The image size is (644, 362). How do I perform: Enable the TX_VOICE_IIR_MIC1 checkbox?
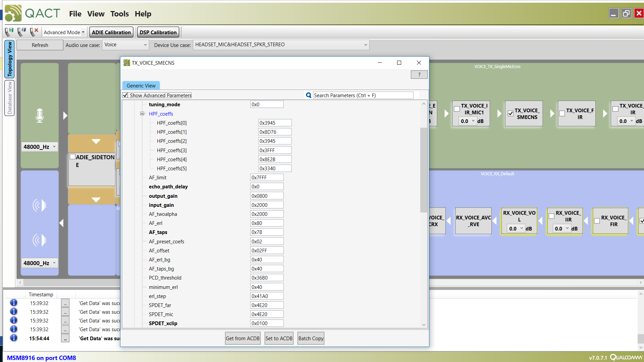coord(457,109)
